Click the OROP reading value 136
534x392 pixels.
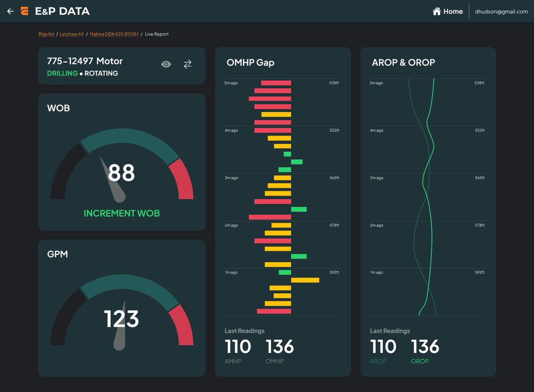425,347
